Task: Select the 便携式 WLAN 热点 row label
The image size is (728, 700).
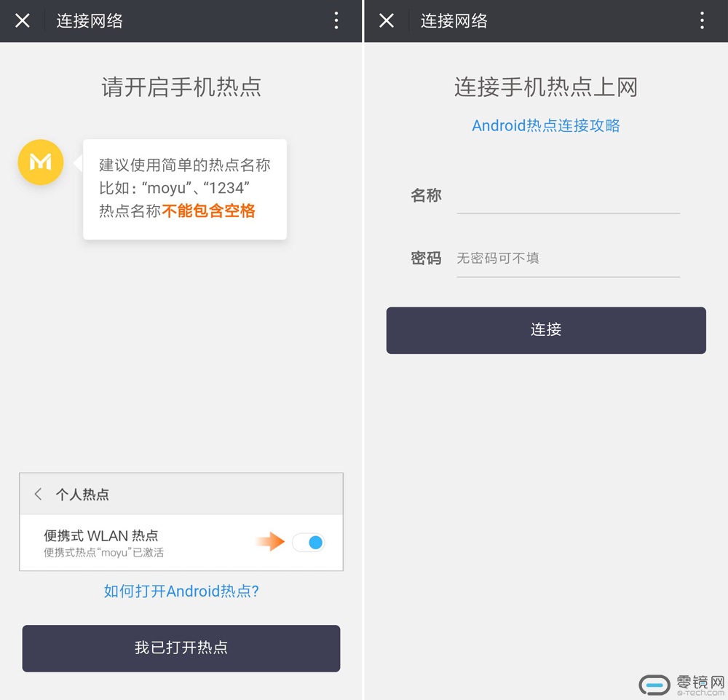Action: (101, 535)
